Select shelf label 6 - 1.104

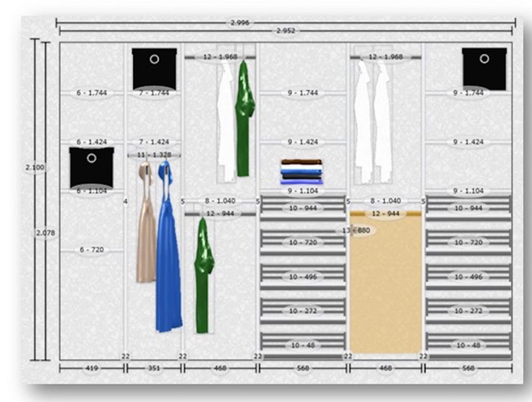[x=91, y=191]
